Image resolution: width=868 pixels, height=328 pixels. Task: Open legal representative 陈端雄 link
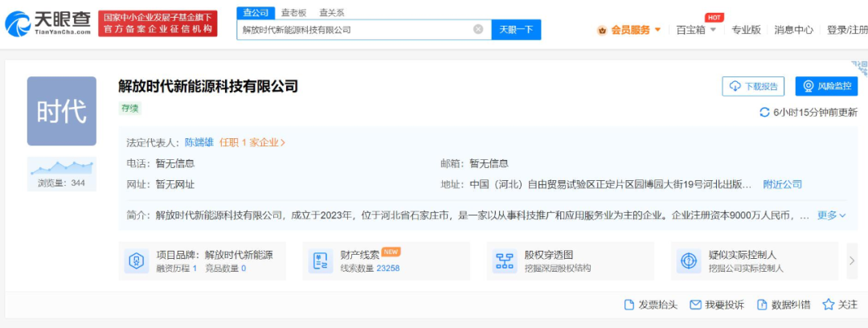pyautogui.click(x=199, y=142)
